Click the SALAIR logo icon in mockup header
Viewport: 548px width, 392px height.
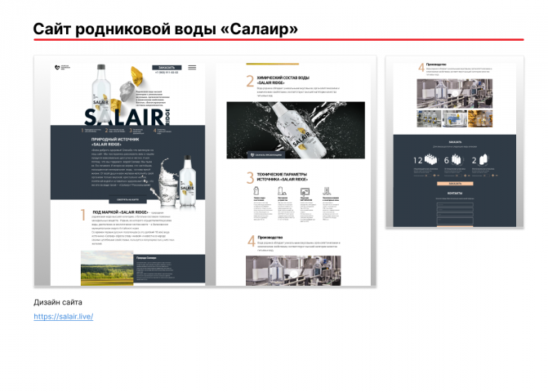[57, 67]
